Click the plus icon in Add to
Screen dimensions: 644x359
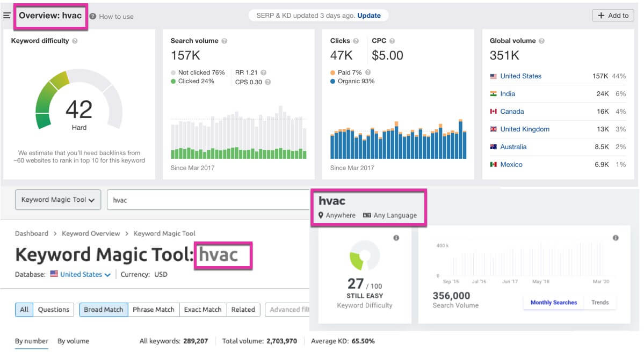pyautogui.click(x=601, y=16)
